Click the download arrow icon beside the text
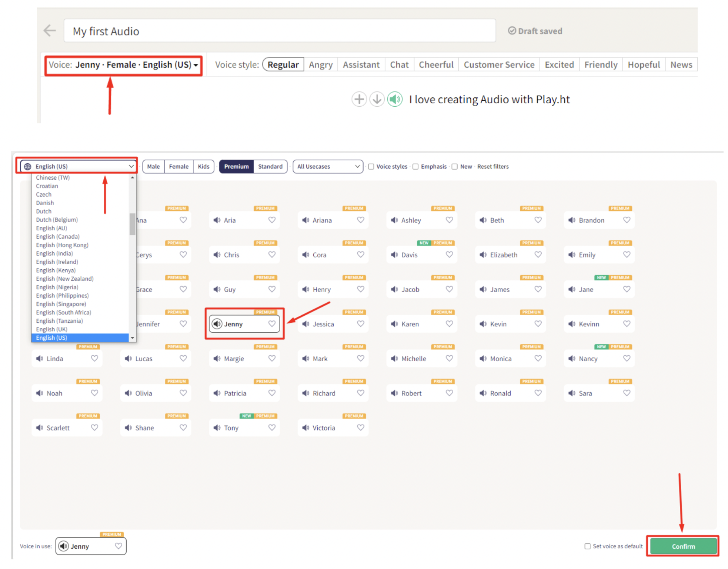The height and width of the screenshot is (569, 728). click(x=377, y=99)
